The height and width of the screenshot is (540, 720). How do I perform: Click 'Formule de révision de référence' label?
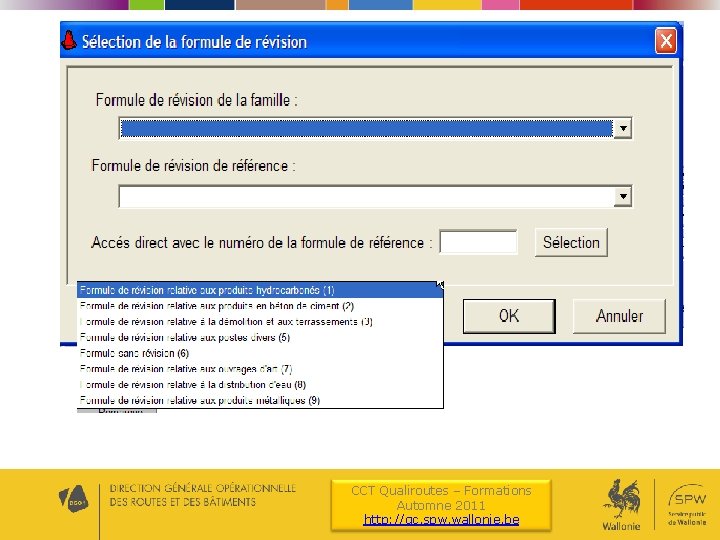[x=193, y=166]
